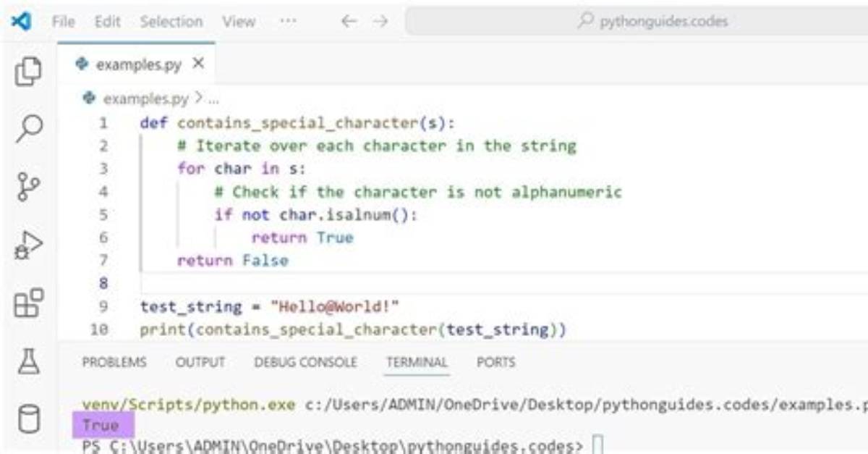Switch to the TERMINAL panel tab

[x=417, y=362]
